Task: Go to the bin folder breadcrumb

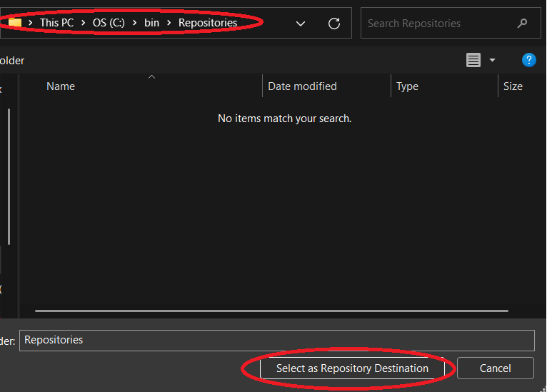Action: click(x=151, y=23)
